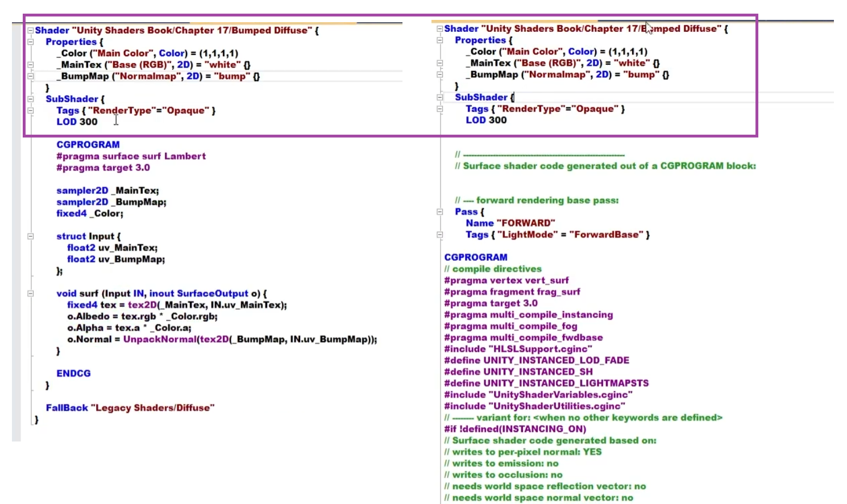Click the '#pragma fragment frag_surf' line
Viewport: 847px width, 504px height.
[x=512, y=291]
